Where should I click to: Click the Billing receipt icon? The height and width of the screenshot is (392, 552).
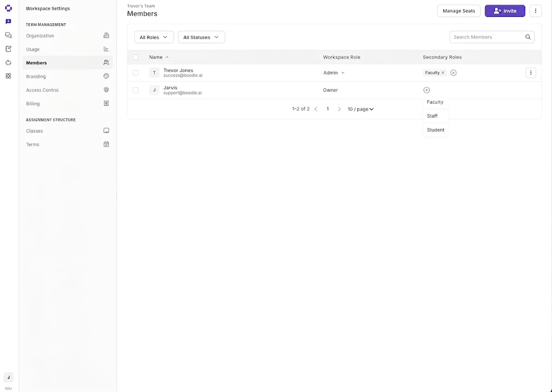click(x=106, y=104)
